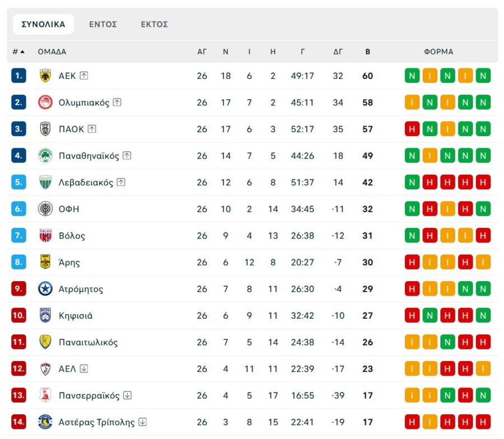This screenshot has height=439, width=504.
Task: Click AEK's latest green Ν form badge
Action: [483, 76]
